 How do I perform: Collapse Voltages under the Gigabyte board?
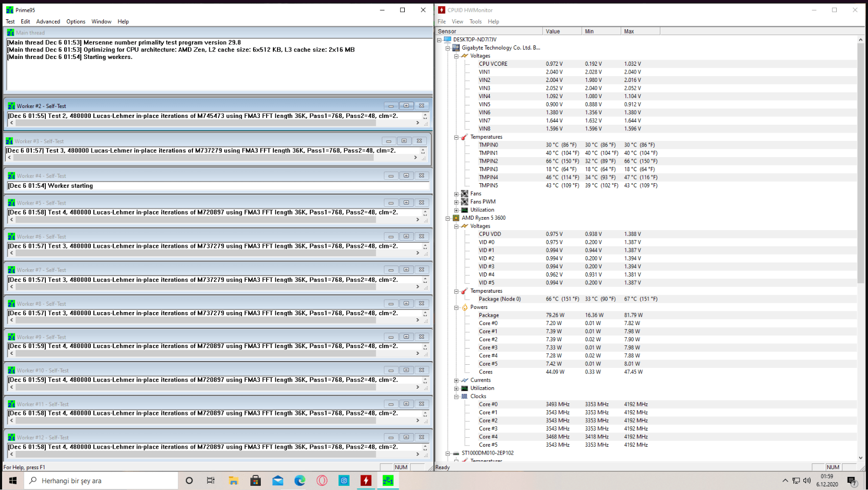456,56
